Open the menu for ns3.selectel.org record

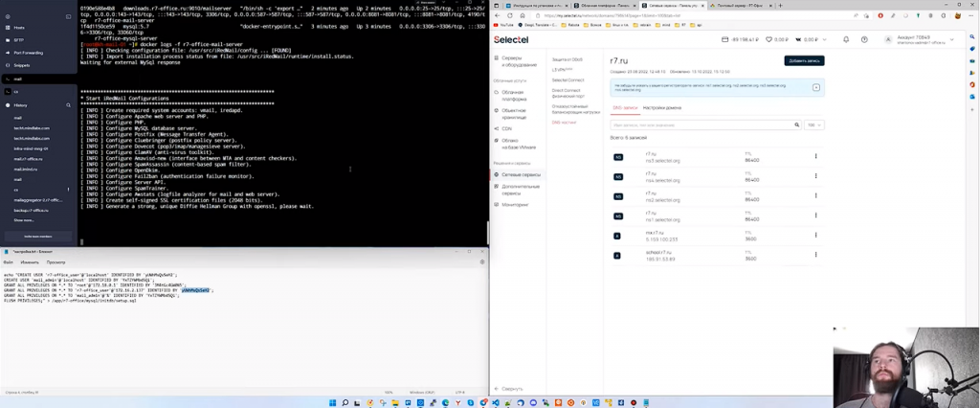pyautogui.click(x=815, y=156)
